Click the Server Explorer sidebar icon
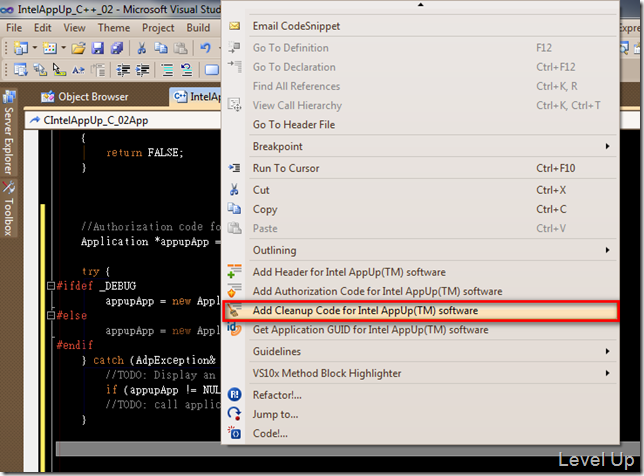644x476 pixels. coord(9,97)
